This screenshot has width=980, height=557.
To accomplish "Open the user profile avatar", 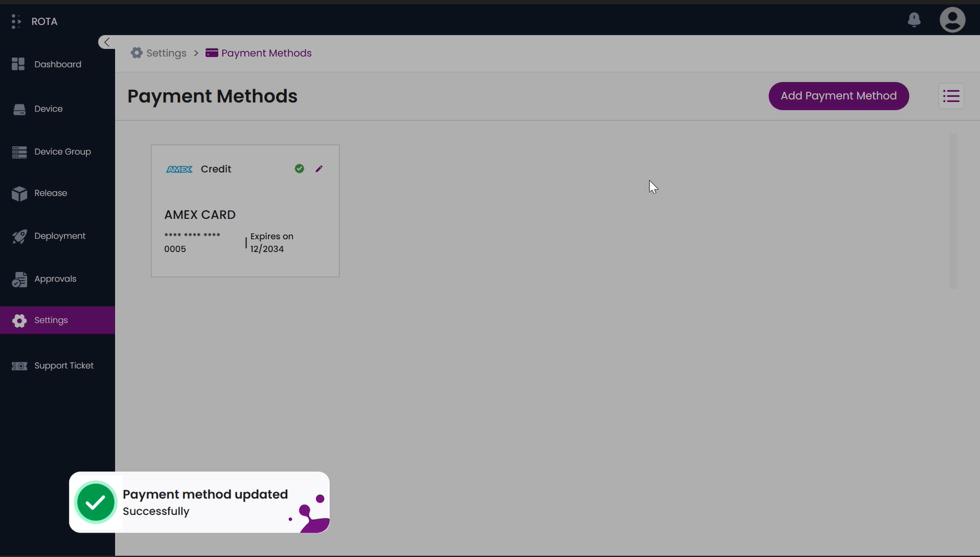I will pyautogui.click(x=952, y=20).
